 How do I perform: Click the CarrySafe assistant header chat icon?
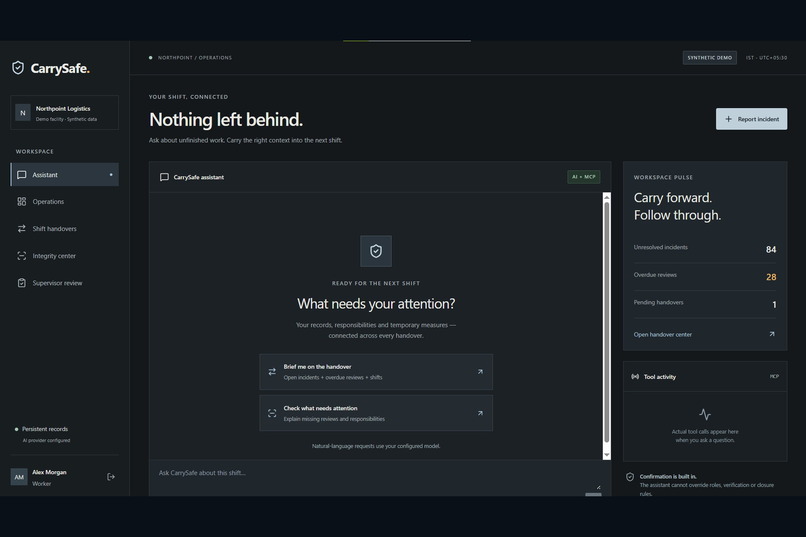pyautogui.click(x=164, y=177)
